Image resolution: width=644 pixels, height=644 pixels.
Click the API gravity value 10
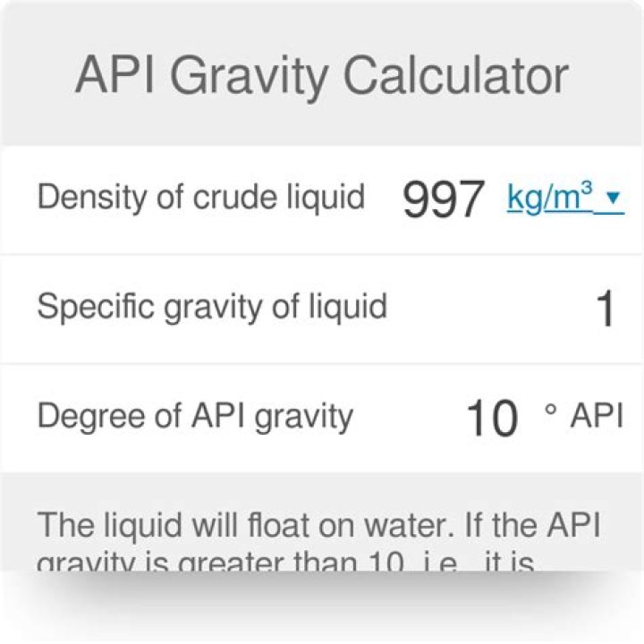pos(492,417)
